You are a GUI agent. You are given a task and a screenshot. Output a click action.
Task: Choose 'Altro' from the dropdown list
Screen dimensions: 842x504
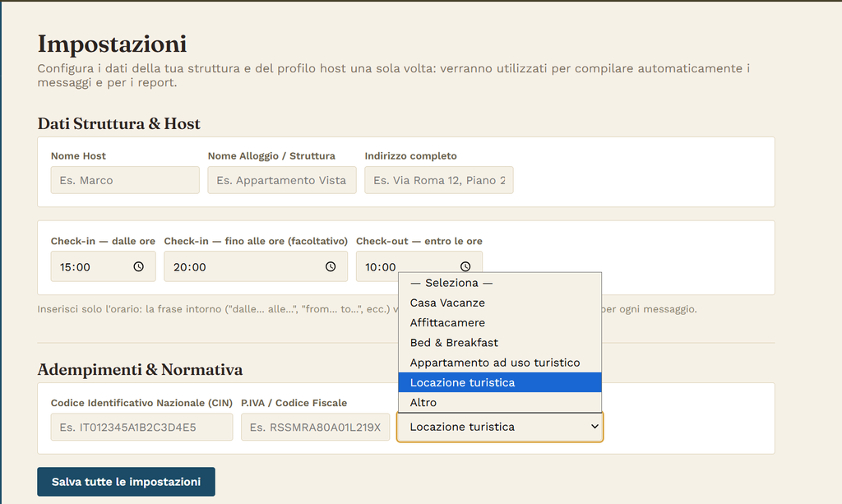[x=499, y=402]
